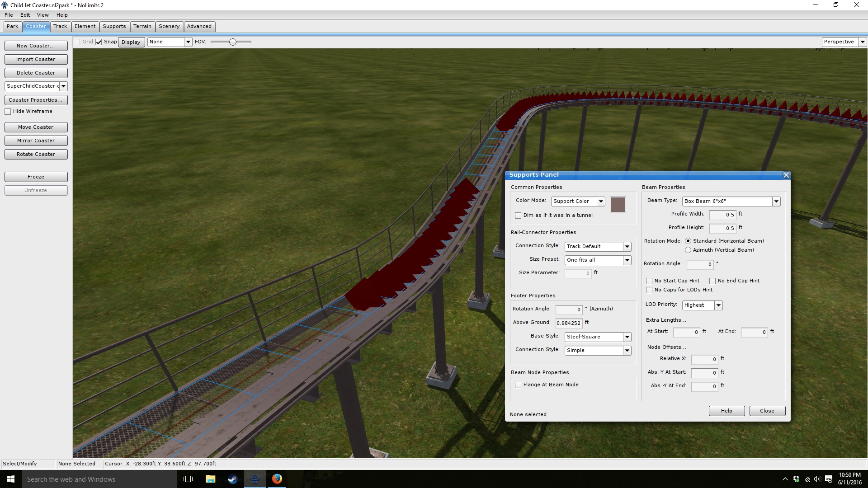Open the Perspective view dropdown
Viewport: 868px width, 488px height.
862,42
